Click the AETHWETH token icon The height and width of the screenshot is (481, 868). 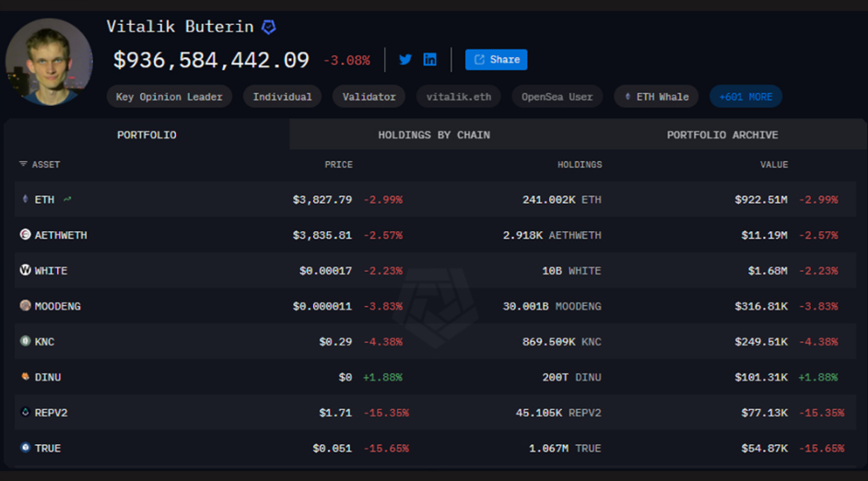pyautogui.click(x=25, y=235)
